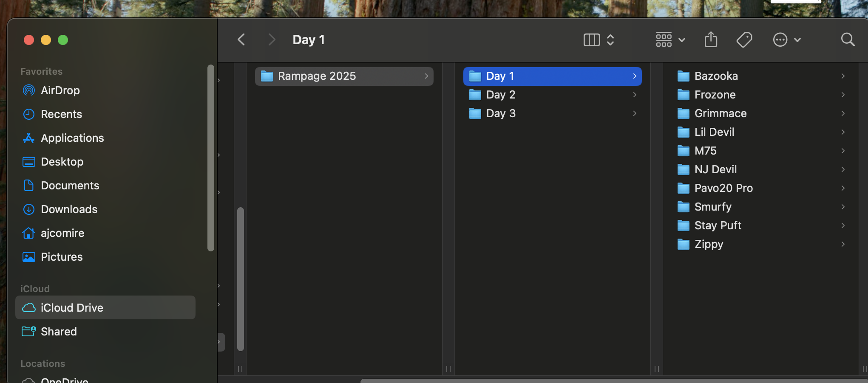The image size is (868, 383).
Task: Select the Column view icon
Action: 592,40
